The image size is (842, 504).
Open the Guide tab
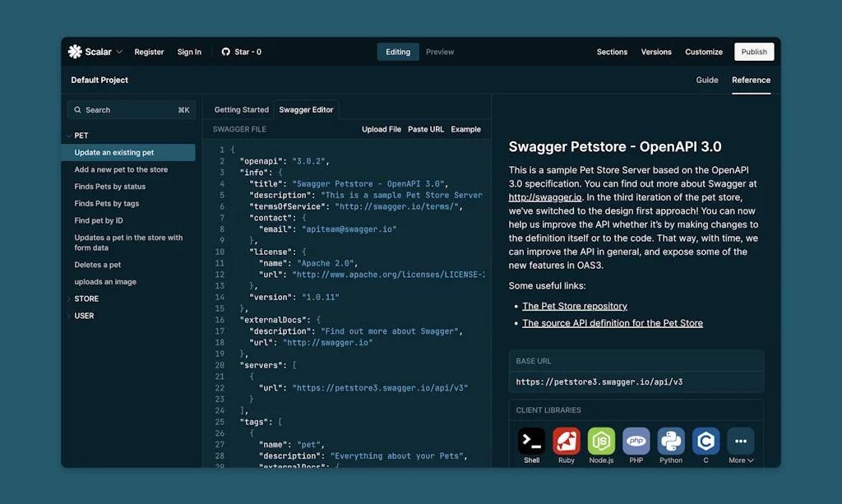(706, 80)
